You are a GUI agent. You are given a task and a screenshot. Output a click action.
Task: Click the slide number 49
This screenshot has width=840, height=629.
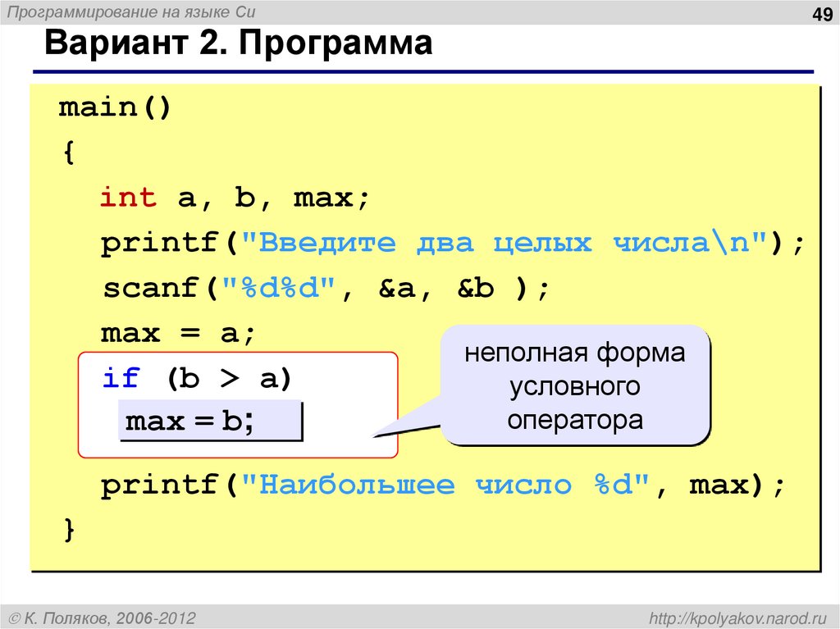(x=822, y=14)
